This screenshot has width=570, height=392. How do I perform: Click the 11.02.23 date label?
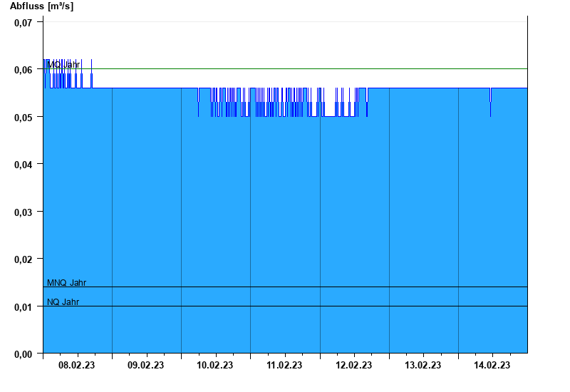pos(284,365)
